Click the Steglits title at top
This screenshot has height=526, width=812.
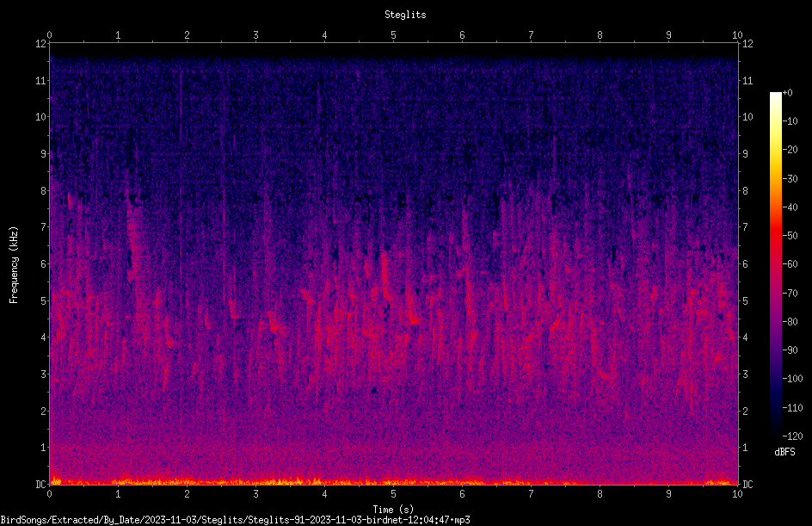click(x=405, y=15)
